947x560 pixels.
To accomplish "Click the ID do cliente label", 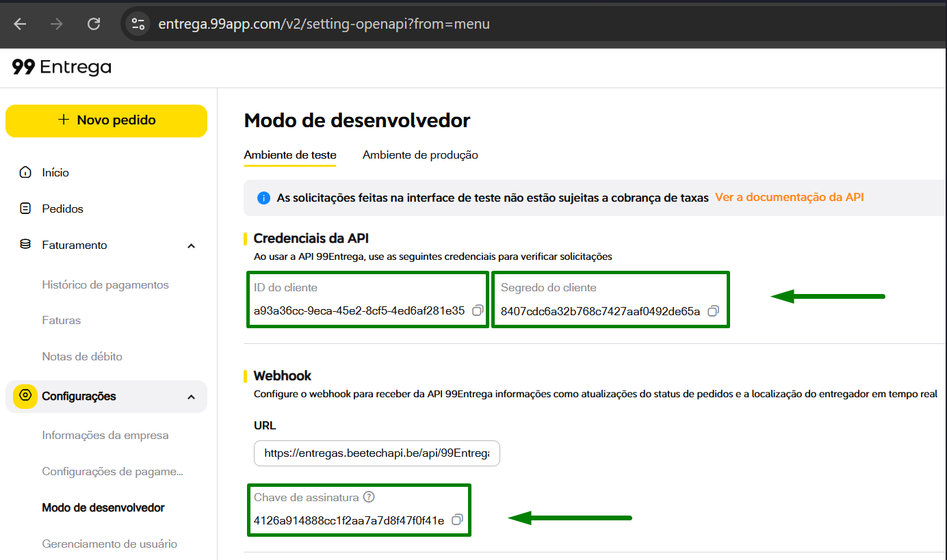I will click(x=286, y=288).
